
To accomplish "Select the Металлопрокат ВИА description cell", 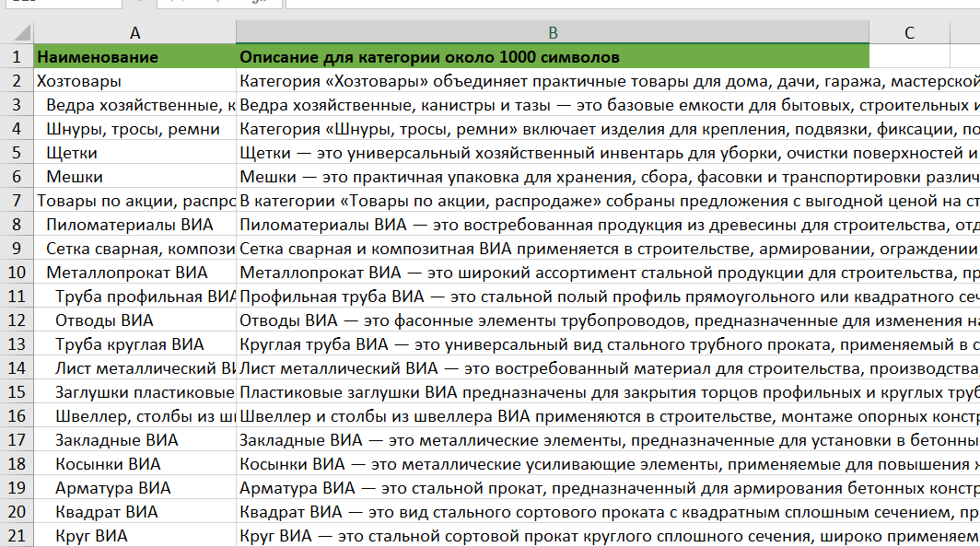I will (608, 273).
